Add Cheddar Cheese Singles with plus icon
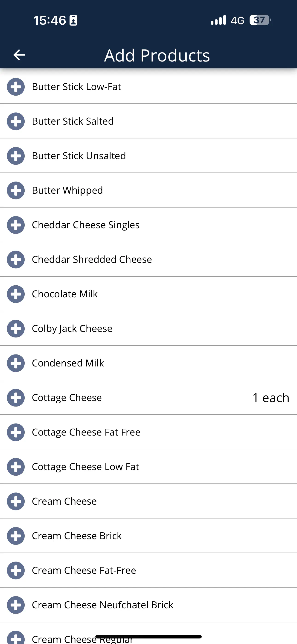 click(16, 225)
